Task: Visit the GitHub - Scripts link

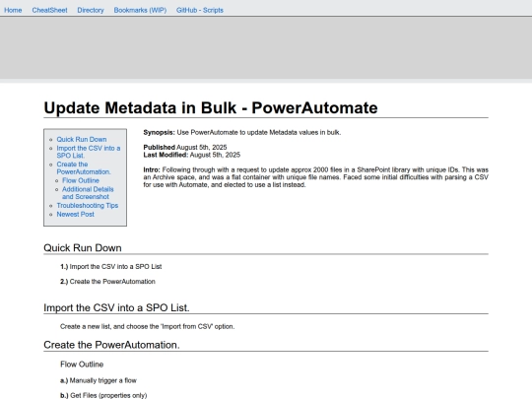Action: click(199, 10)
